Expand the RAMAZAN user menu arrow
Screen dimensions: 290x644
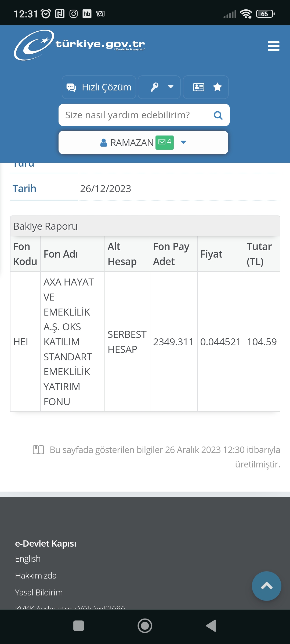click(183, 142)
